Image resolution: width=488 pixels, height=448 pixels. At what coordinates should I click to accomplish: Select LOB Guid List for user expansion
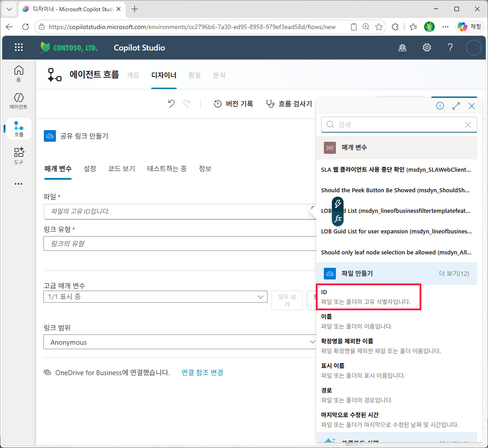coord(396,232)
